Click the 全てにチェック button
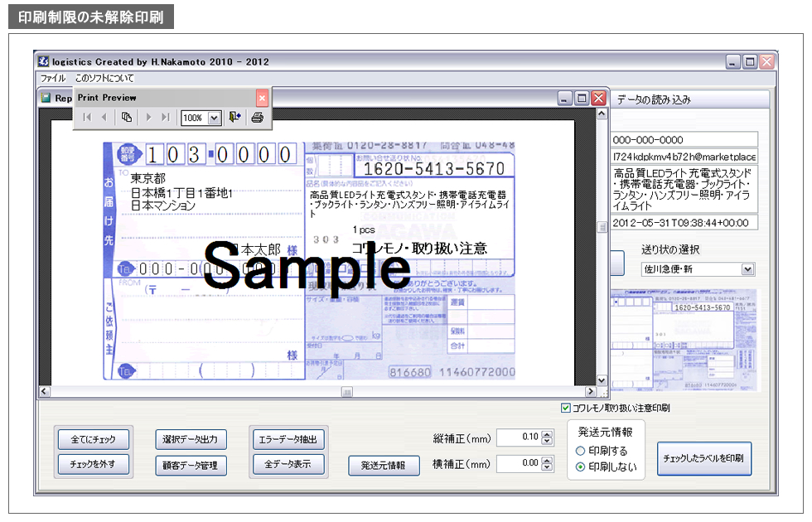 93,439
